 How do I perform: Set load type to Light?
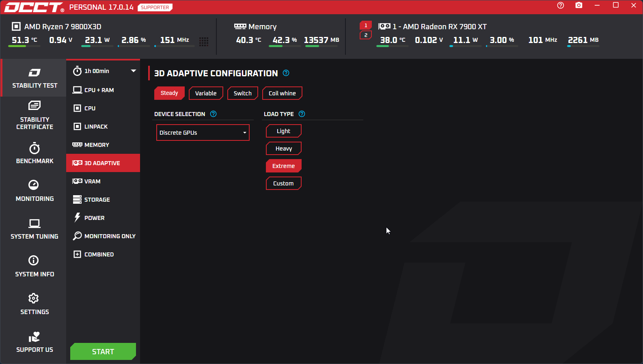point(283,131)
